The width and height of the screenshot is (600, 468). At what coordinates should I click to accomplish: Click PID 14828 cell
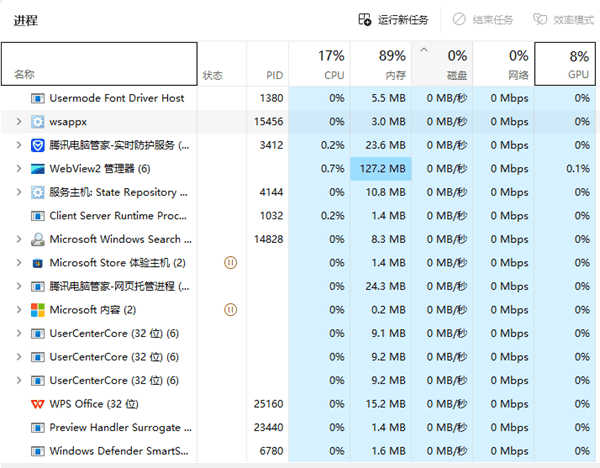tap(269, 239)
